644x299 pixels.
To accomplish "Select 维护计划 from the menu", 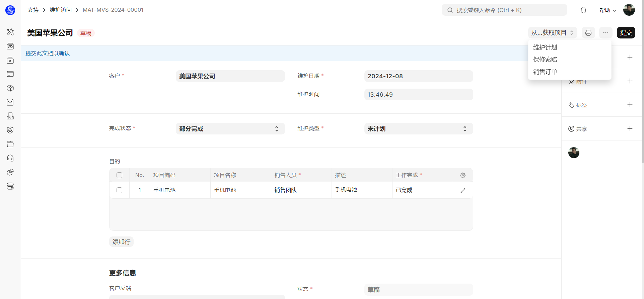I will [570, 47].
